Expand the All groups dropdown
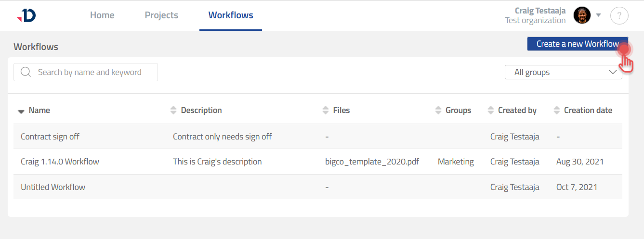Viewport: 644px width, 239px height. [563, 72]
